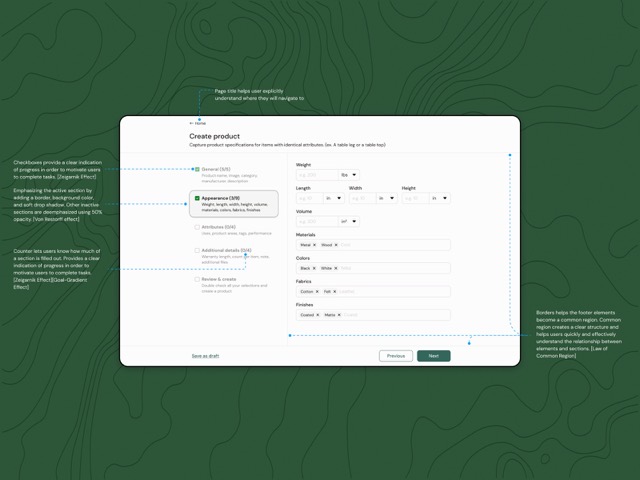Focus the Weight input field
The height and width of the screenshot is (480, 640).
(x=317, y=175)
